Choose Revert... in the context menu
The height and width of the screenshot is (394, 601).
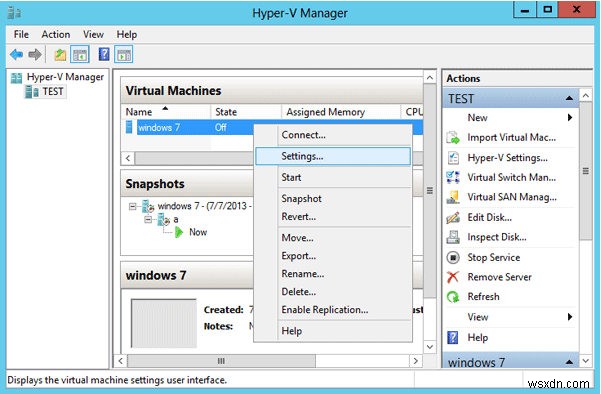click(x=333, y=217)
